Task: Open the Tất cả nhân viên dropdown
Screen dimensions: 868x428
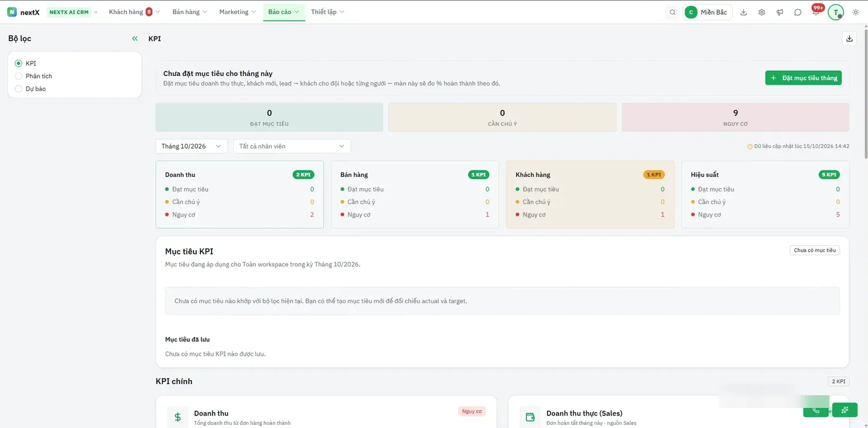Action: pos(292,146)
